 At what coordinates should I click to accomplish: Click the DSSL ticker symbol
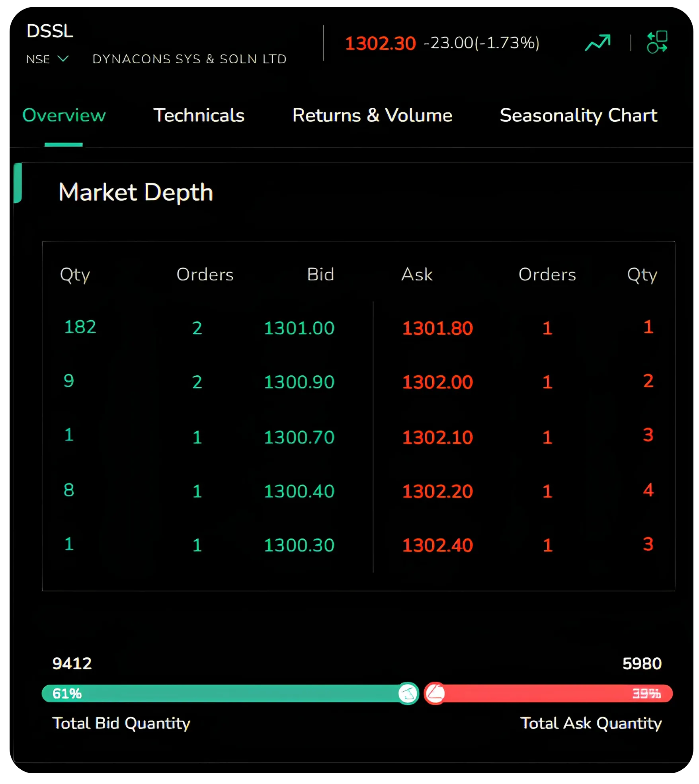coord(50,31)
